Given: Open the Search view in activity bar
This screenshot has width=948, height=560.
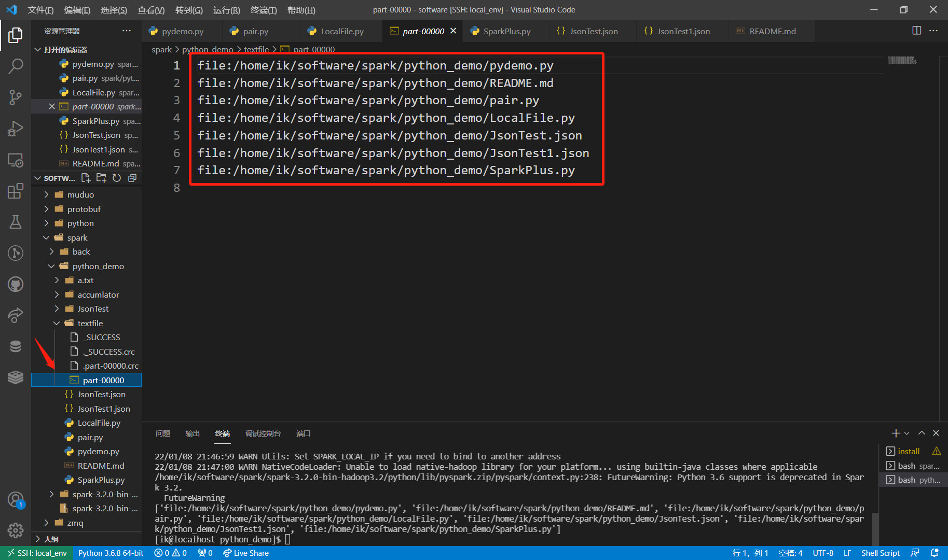Looking at the screenshot, I should pos(16,66).
